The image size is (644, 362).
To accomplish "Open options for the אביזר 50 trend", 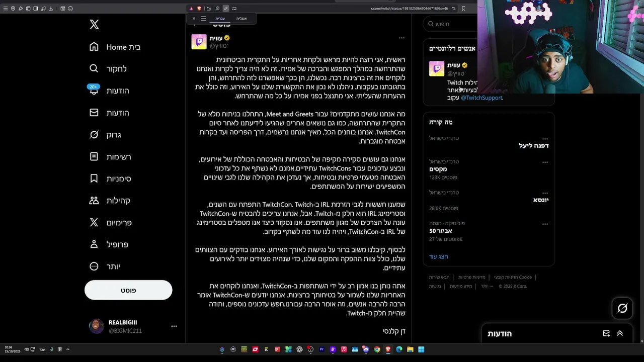I will coord(545,224).
